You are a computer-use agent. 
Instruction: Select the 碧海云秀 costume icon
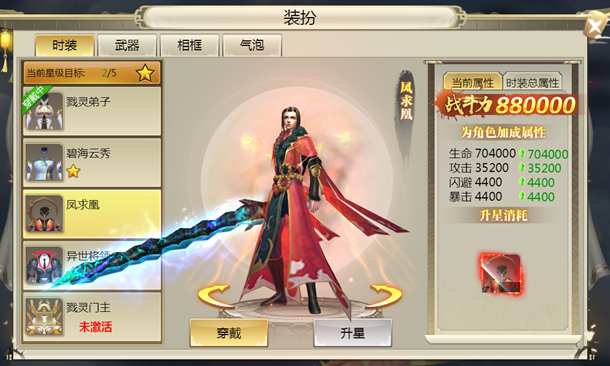pyautogui.click(x=44, y=162)
